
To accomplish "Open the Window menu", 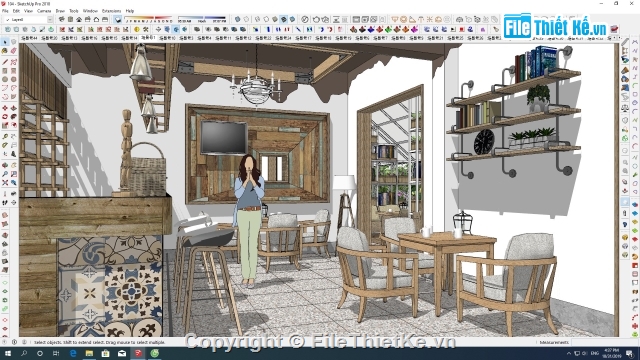I will pos(90,11).
